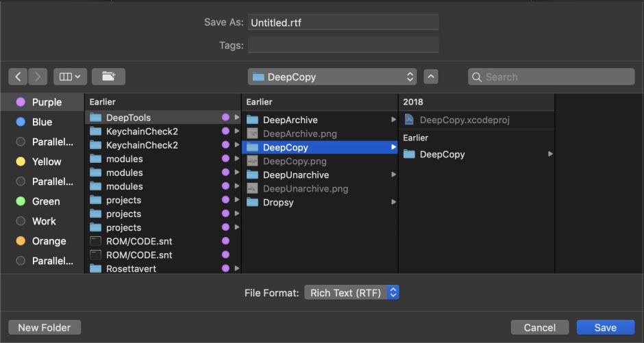
Task: Select the Work tag in sidebar
Action: [42, 221]
